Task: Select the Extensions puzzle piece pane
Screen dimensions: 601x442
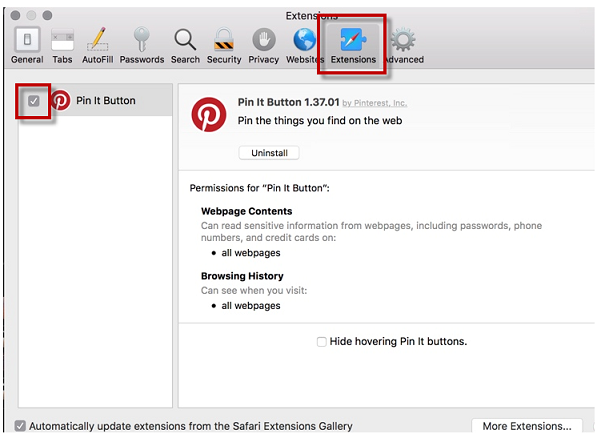Action: click(x=353, y=45)
